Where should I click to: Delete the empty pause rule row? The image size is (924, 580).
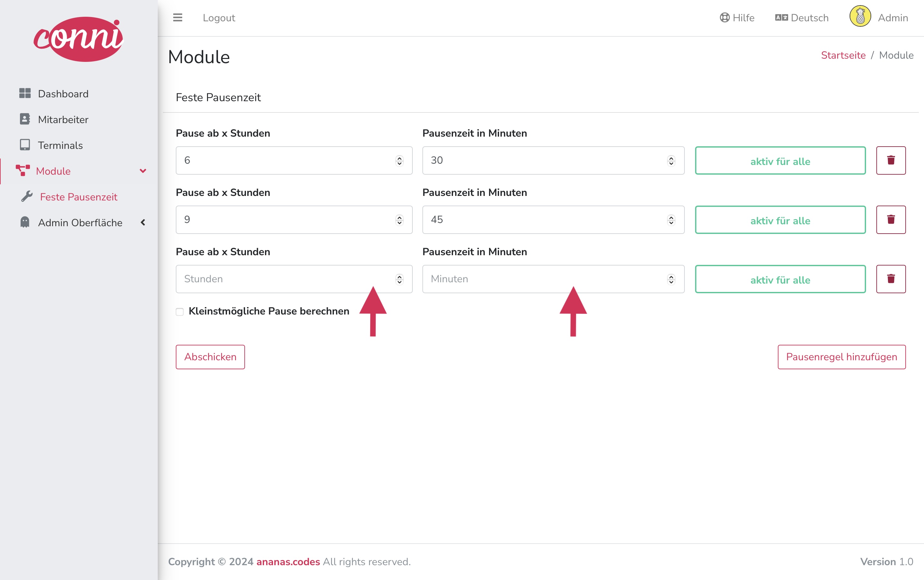(x=891, y=279)
